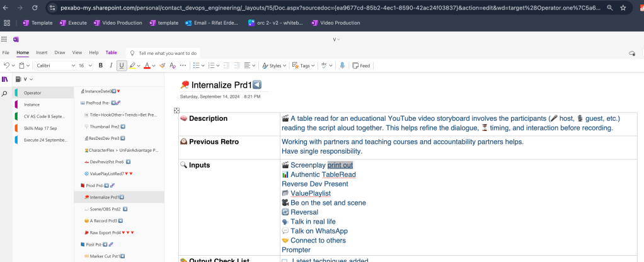This screenshot has height=262, width=644.
Task: Select the Skills Map 17 Sep section
Action: tap(43, 128)
